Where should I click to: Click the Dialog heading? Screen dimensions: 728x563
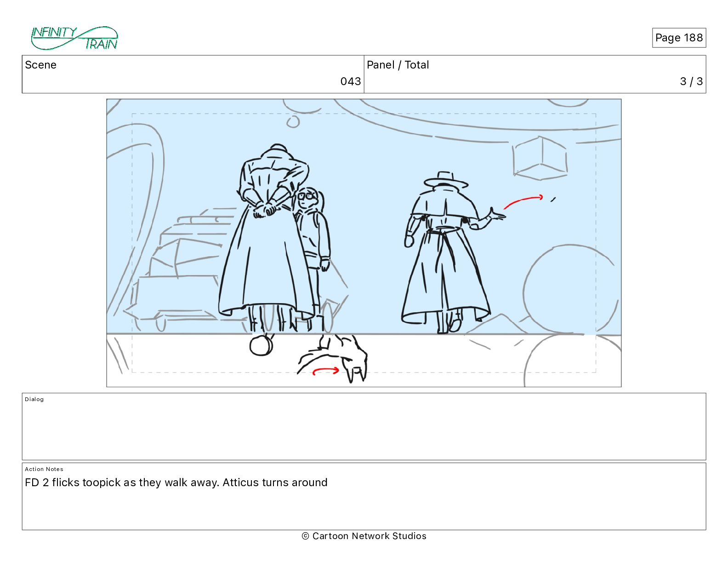pos(34,399)
